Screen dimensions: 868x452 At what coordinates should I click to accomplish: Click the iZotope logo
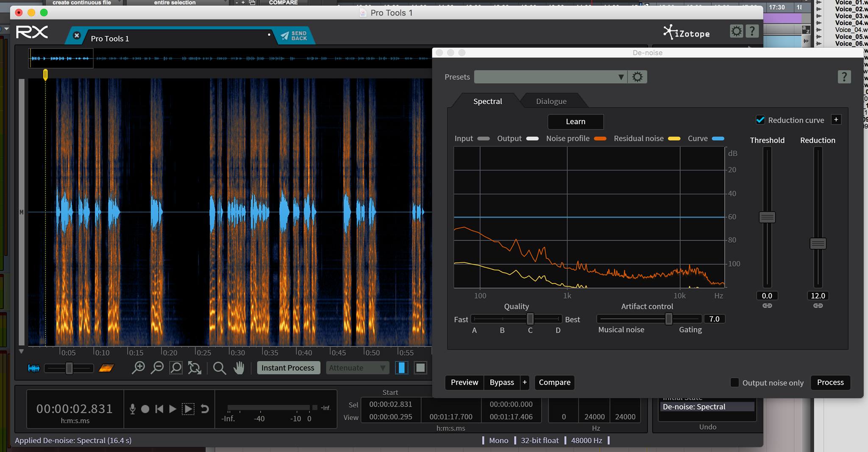tap(687, 33)
